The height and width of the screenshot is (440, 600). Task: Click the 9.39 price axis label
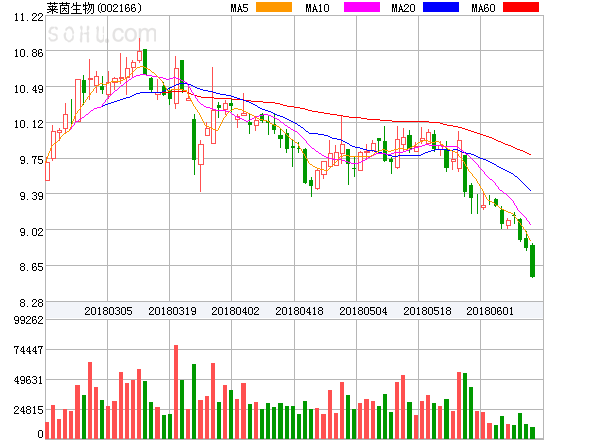pyautogui.click(x=31, y=196)
